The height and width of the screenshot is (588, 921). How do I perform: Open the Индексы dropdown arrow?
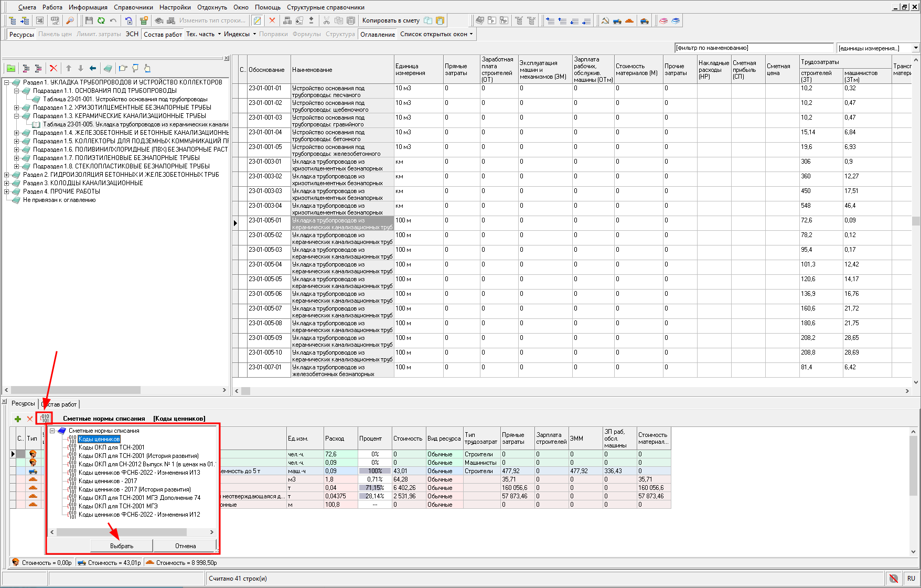click(x=255, y=34)
